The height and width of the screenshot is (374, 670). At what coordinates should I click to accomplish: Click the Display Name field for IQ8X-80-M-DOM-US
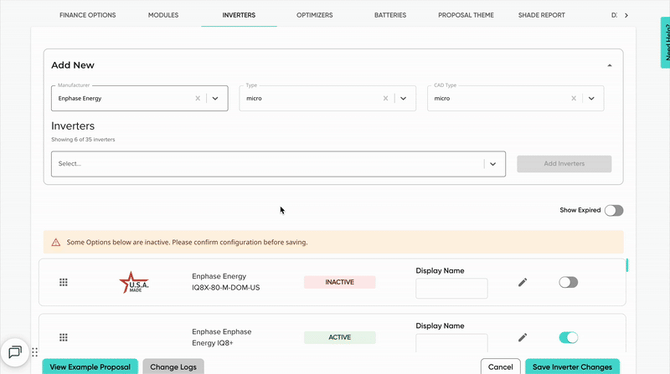[x=452, y=289]
